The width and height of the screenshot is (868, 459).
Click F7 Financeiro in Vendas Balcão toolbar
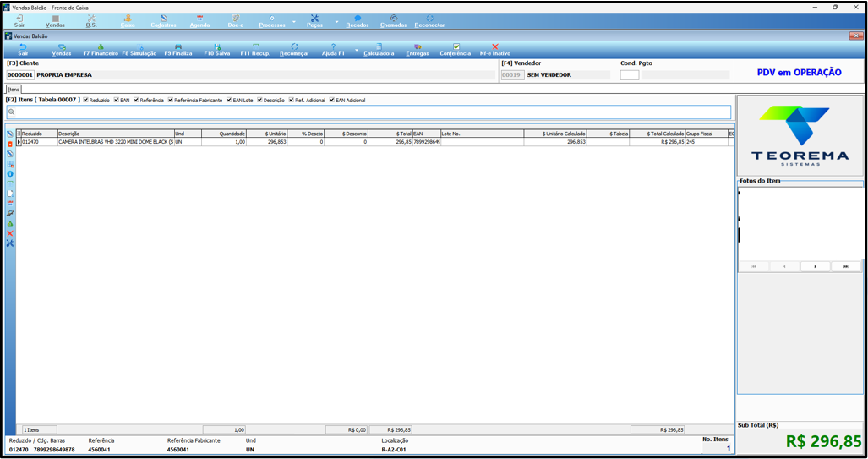pyautogui.click(x=101, y=51)
